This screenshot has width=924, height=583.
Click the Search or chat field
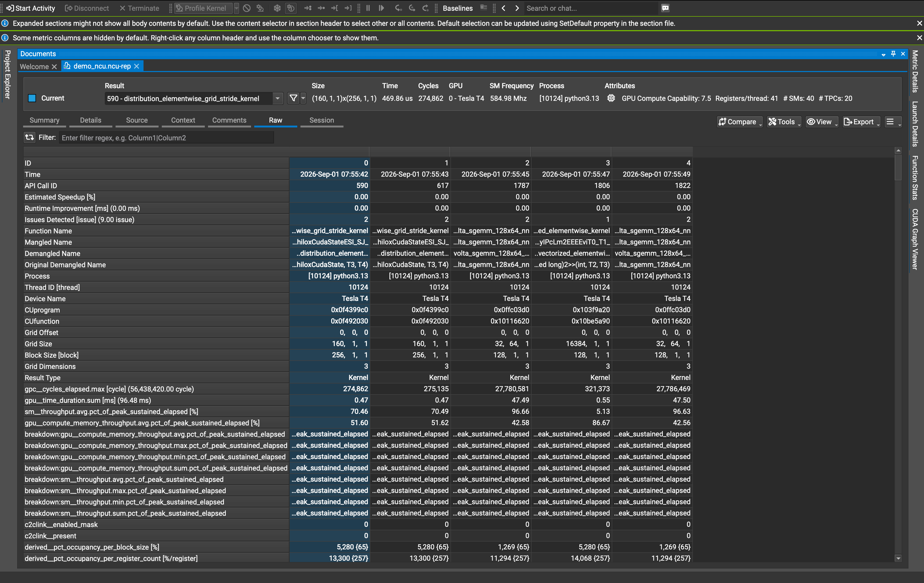click(591, 8)
